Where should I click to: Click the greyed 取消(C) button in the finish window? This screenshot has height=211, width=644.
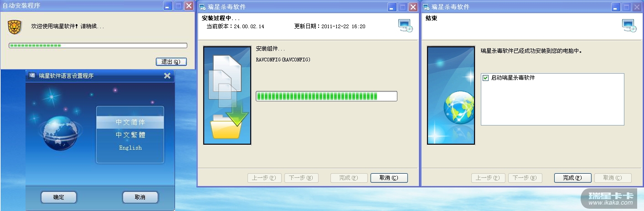pos(613,178)
